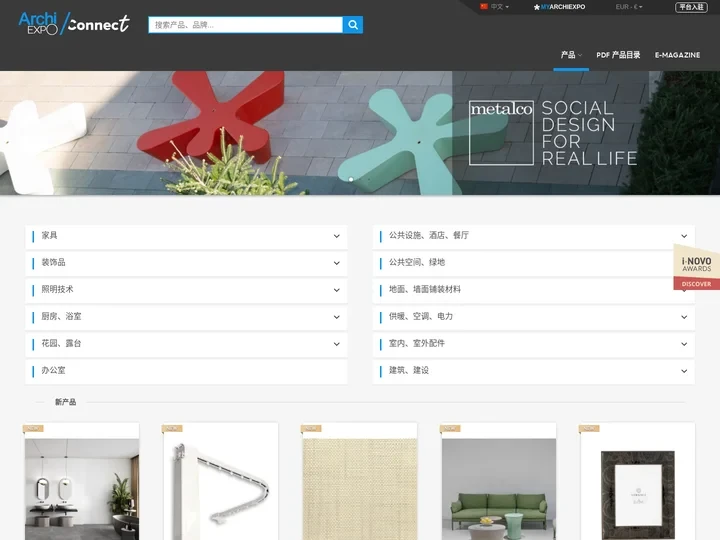Click the i-NOVO Awards Discover badge
Image resolution: width=720 pixels, height=540 pixels.
[696, 268]
